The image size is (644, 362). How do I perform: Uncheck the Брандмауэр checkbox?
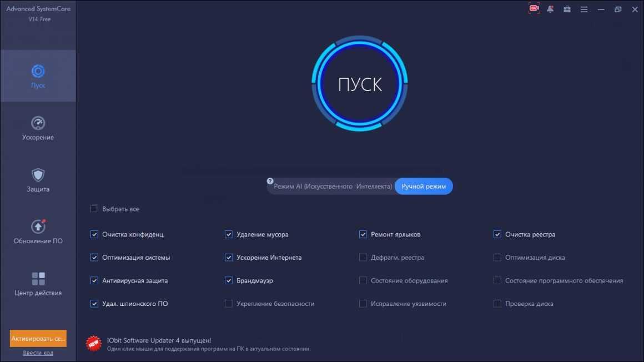click(228, 280)
